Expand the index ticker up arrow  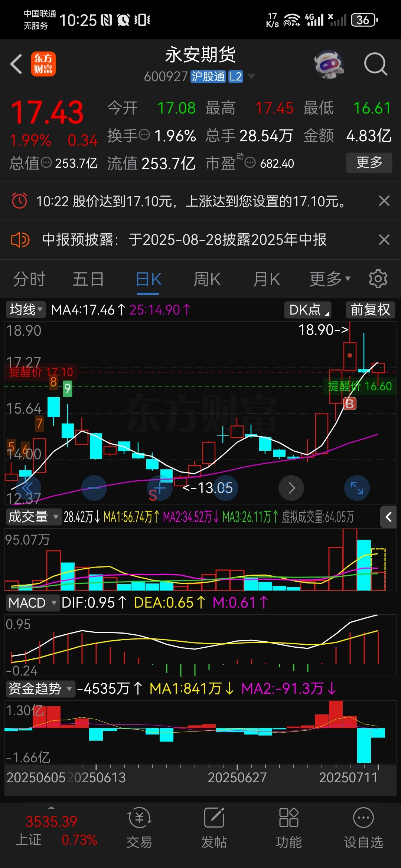click(51, 808)
